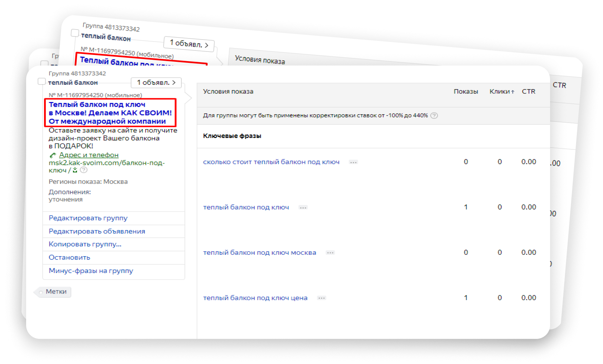The image size is (603, 364).
Task: Click the bid adjustments note 'от -100% до 440%'
Action: [315, 115]
